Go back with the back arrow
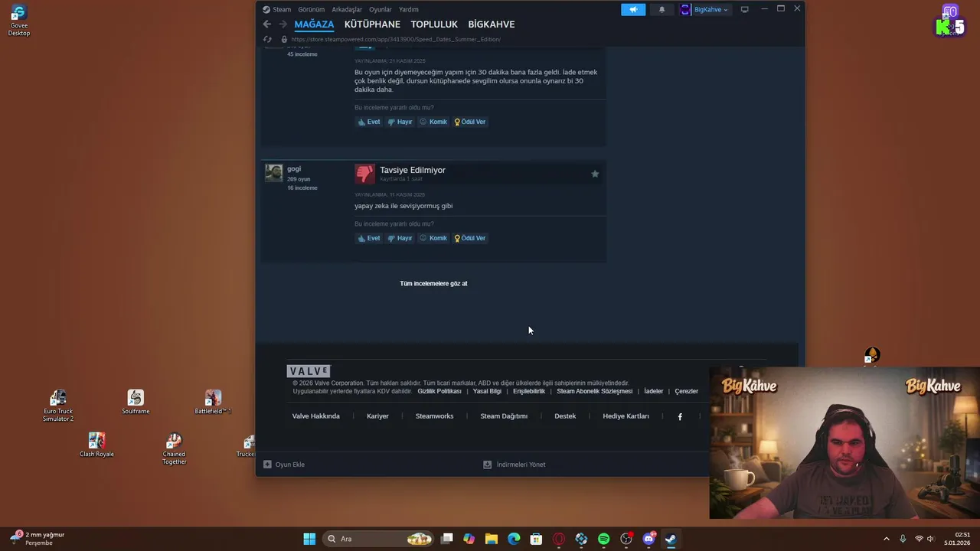980x551 pixels. [266, 24]
